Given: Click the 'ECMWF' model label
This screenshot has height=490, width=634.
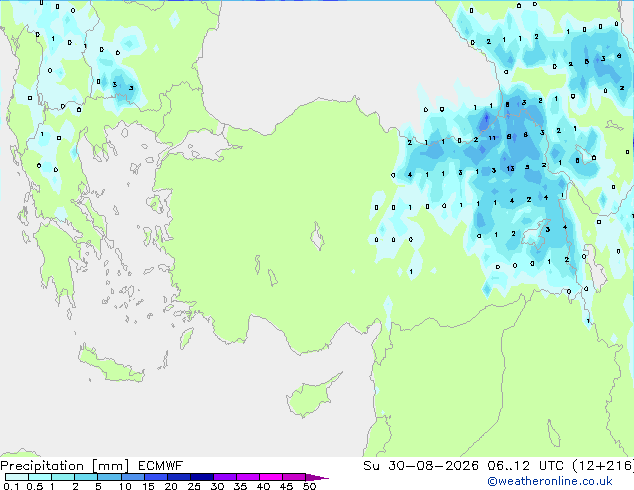Looking at the screenshot, I should [x=161, y=466].
